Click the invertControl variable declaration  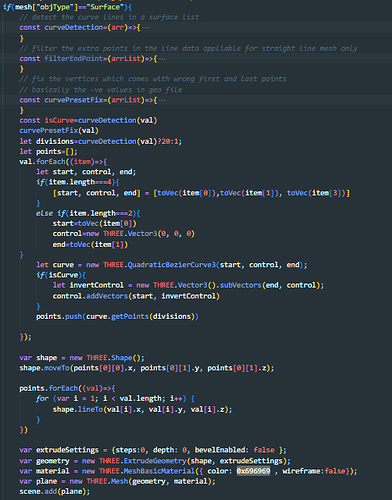point(96,285)
